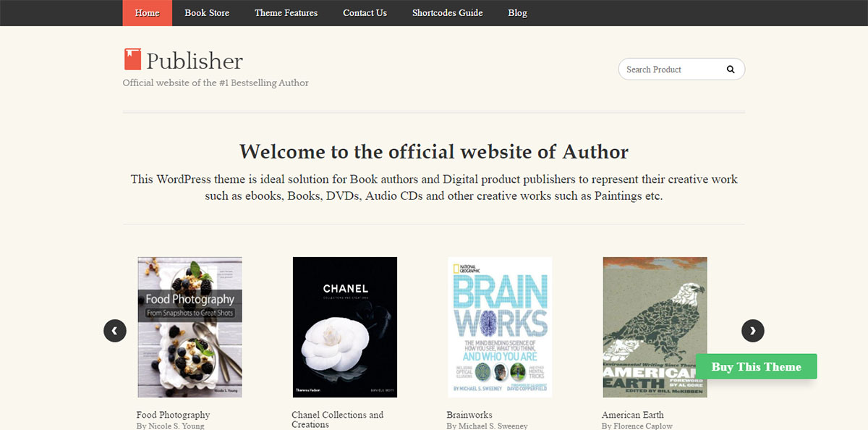Open Book Store in navigation
The image size is (868, 430).
[x=207, y=13]
